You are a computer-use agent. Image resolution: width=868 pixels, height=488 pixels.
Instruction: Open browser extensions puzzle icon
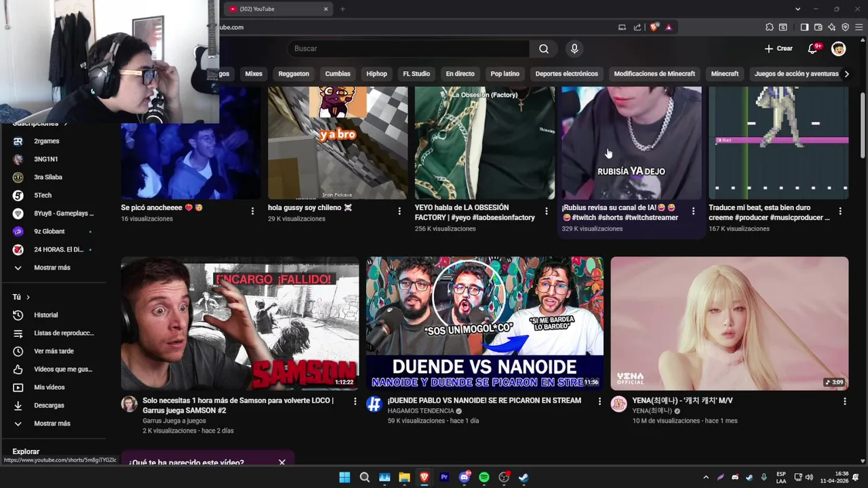coord(769,27)
